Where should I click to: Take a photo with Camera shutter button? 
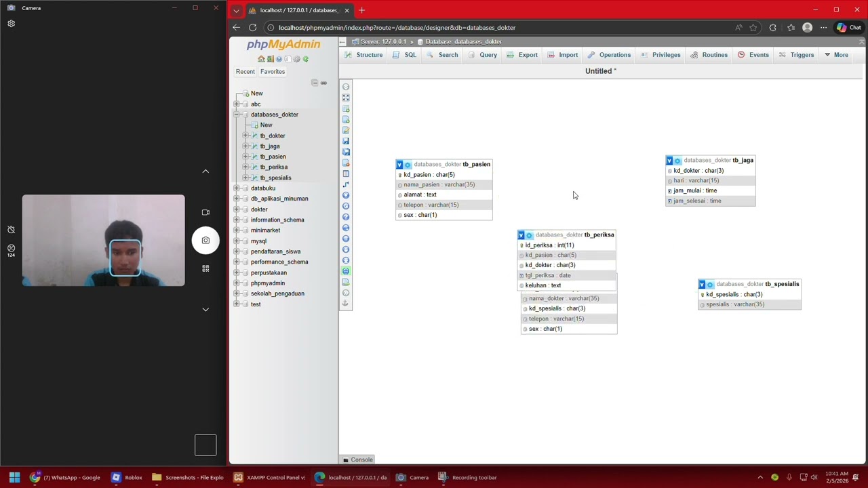[205, 240]
